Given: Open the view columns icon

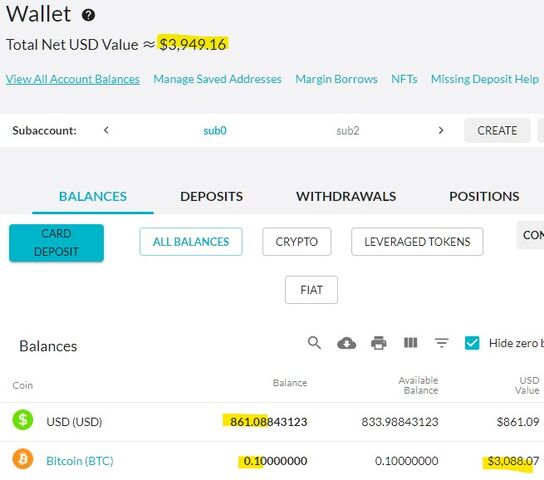Looking at the screenshot, I should point(410,343).
